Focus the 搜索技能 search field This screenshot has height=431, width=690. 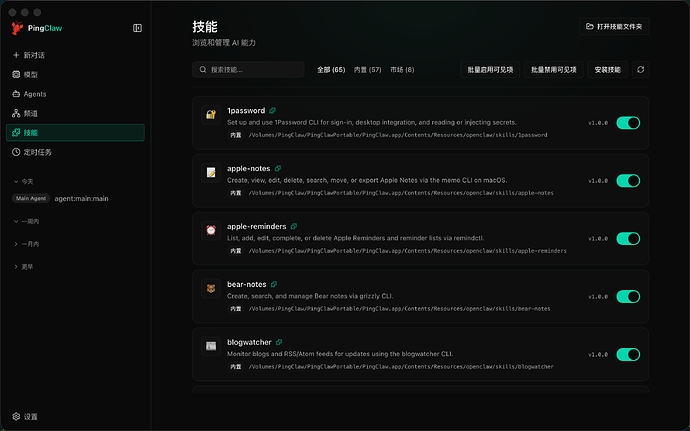click(x=248, y=70)
